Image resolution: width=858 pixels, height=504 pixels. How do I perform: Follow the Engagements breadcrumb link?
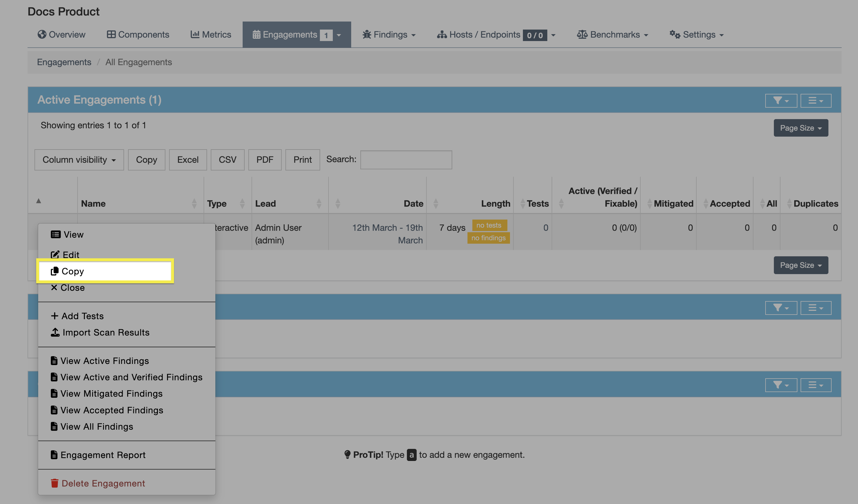click(64, 62)
